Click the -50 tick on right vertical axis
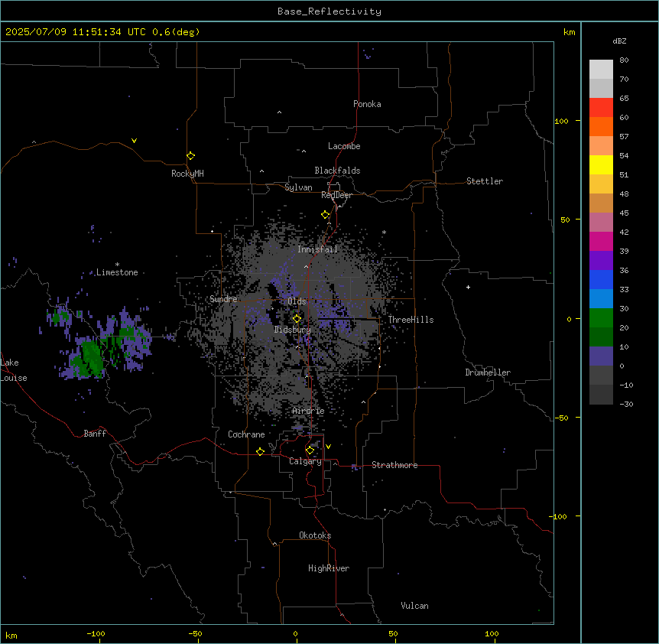This screenshot has width=659, height=644. click(x=561, y=418)
